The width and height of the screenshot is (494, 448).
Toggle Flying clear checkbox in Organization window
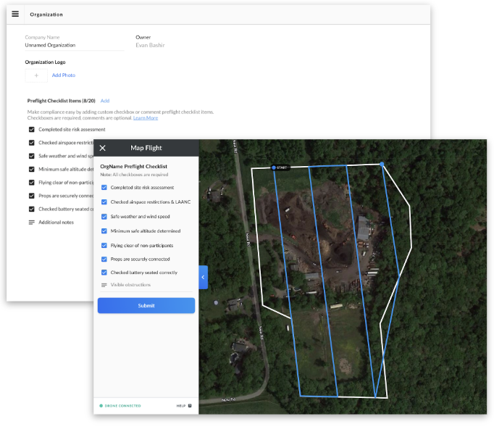pos(31,183)
